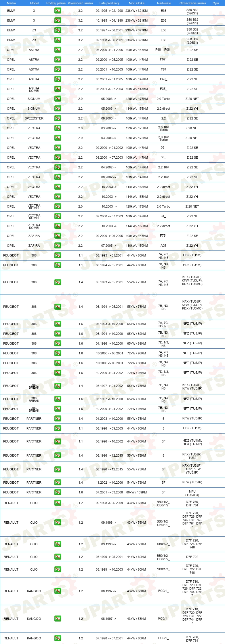Viewport: 225px width, 644px height.
Task: Click the petrol icon in the BMW 3 09.1995 row
Action: click(58, 11)
